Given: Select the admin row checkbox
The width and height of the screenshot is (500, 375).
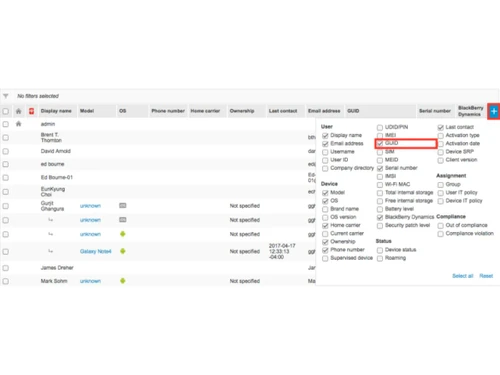Looking at the screenshot, I should coord(6,124).
